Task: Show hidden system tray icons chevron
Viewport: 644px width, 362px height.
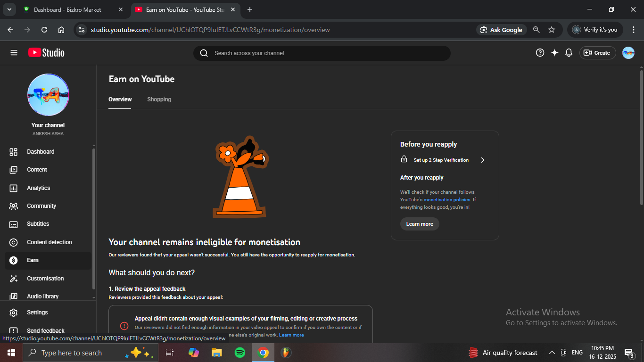Action: pos(552,353)
